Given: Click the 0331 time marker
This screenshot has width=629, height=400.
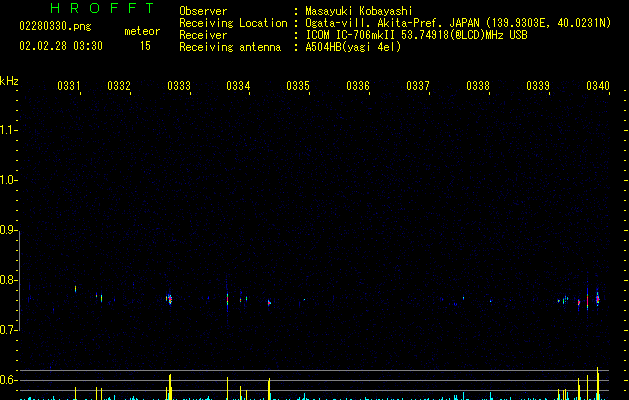Looking at the screenshot, I should [x=69, y=86].
